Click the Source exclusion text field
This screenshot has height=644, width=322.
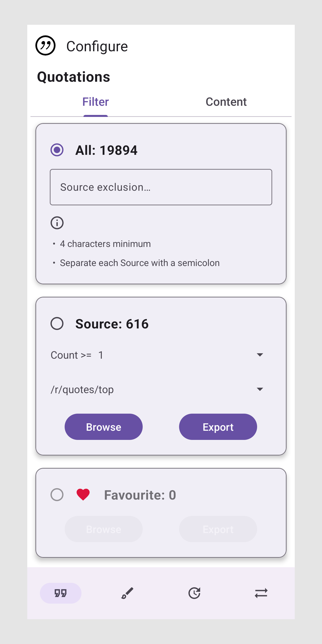point(161,187)
